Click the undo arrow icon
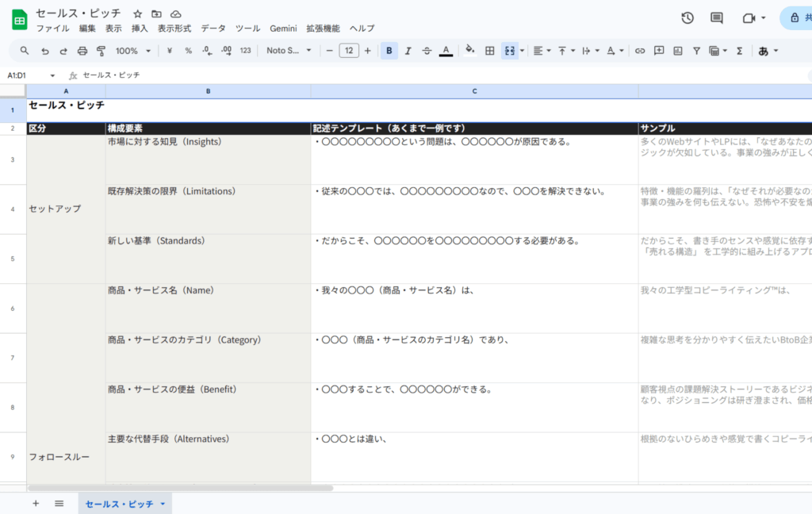This screenshot has height=514, width=812. click(44, 51)
